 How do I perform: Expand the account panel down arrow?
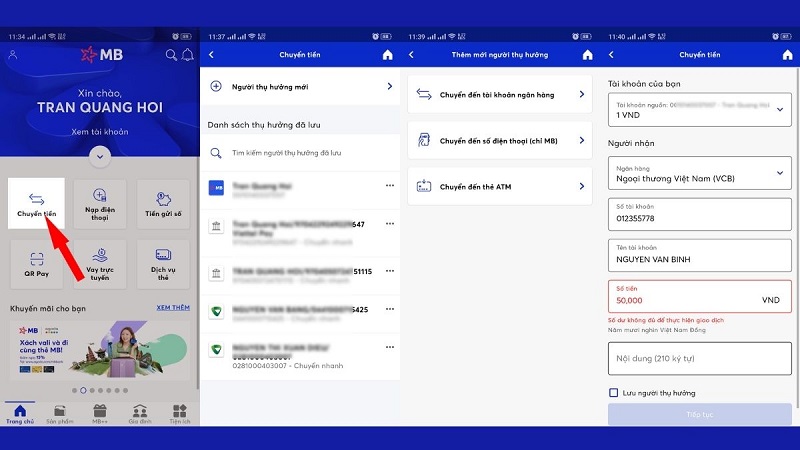99,155
